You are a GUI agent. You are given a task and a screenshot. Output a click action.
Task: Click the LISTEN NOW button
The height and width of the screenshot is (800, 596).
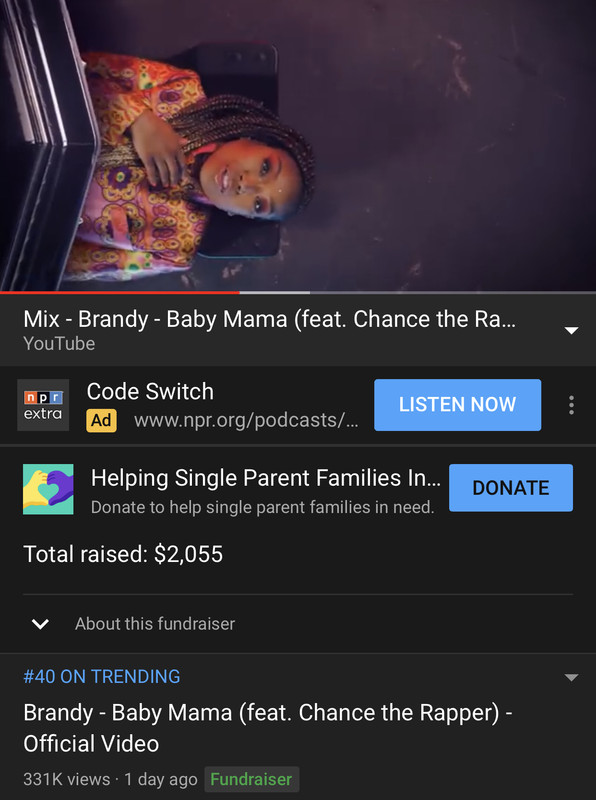458,405
